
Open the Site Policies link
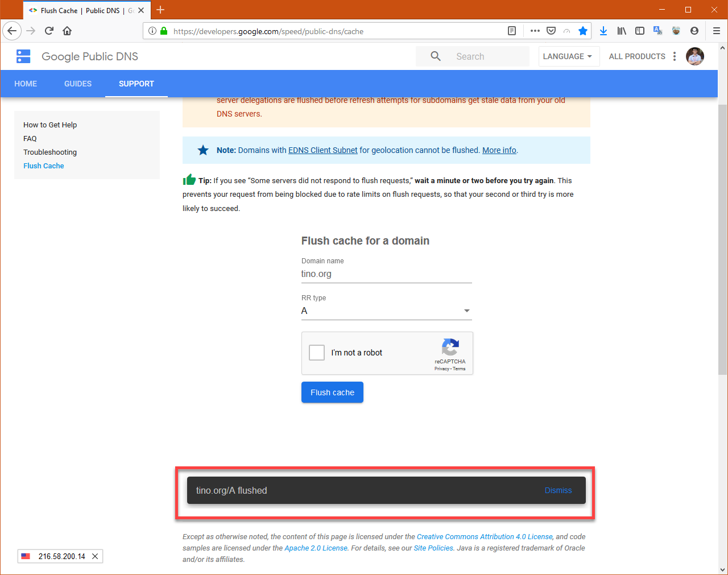(x=433, y=548)
